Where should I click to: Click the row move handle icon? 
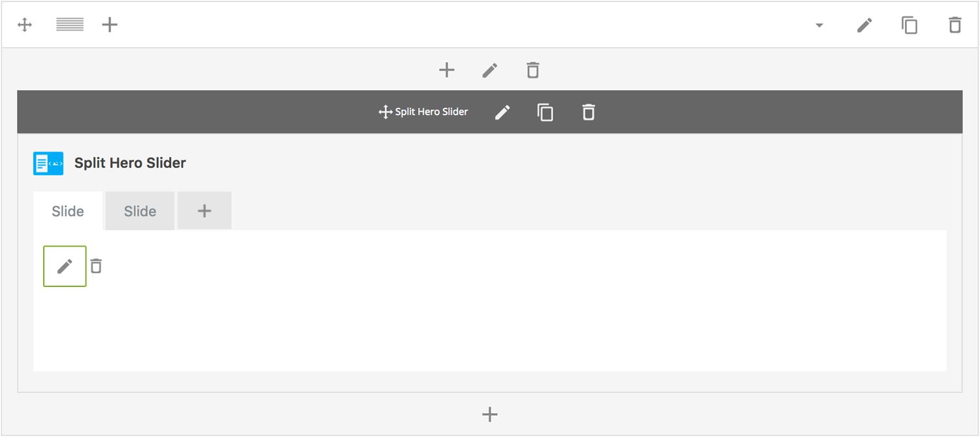pyautogui.click(x=25, y=25)
